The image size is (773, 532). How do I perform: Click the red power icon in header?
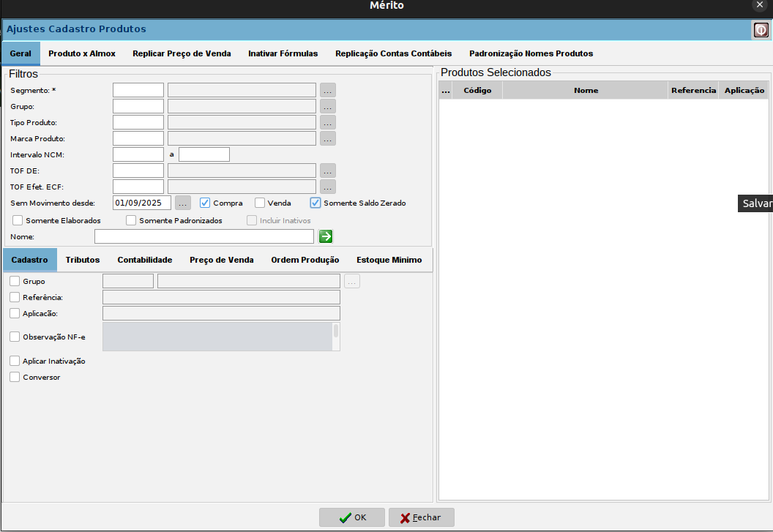[761, 30]
